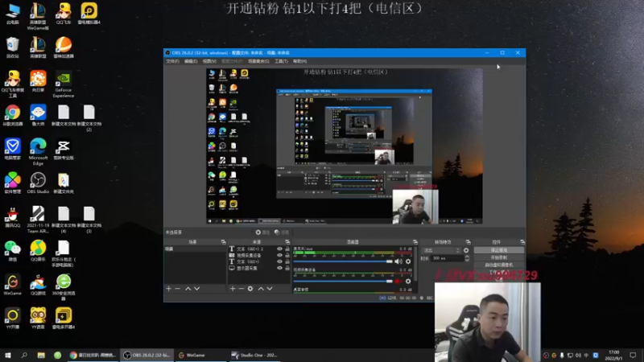
Task: Open the File menu in OBS
Action: click(172, 61)
